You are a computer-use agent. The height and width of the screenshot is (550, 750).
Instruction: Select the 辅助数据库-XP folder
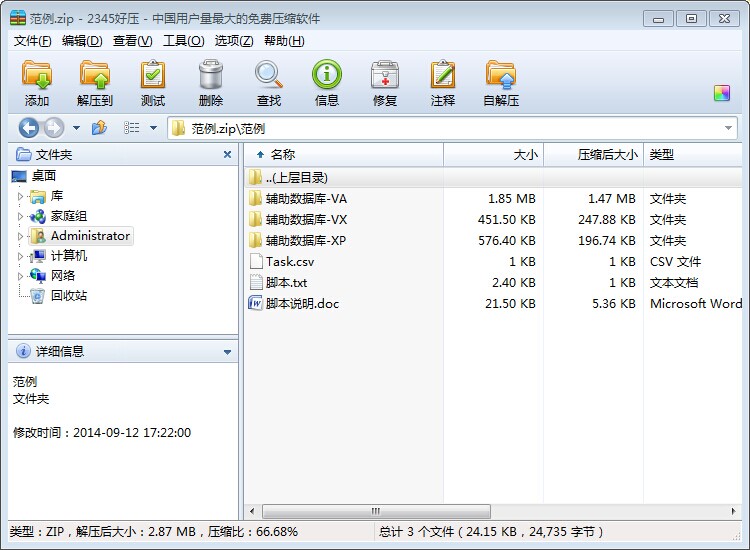pos(306,241)
